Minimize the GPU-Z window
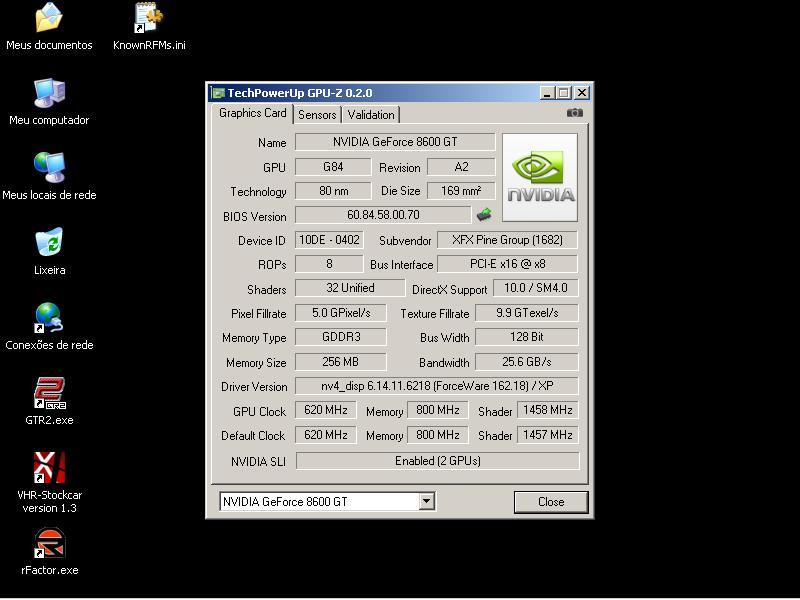 547,93
